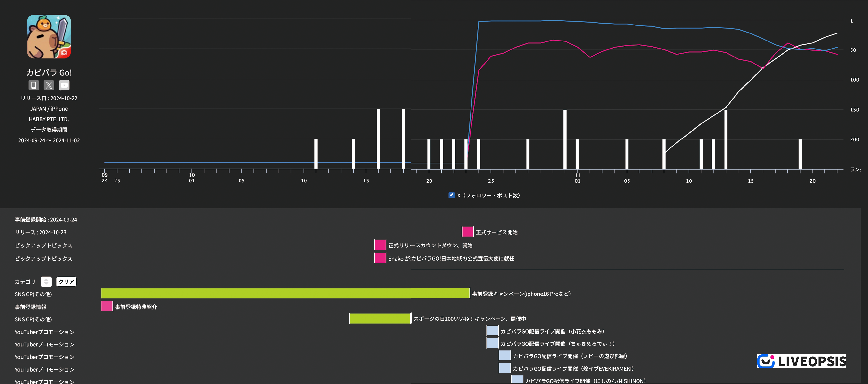Click the green スポーツの日100いいね！キャンペーン bar
This screenshot has width=868, height=384.
pyautogui.click(x=380, y=319)
